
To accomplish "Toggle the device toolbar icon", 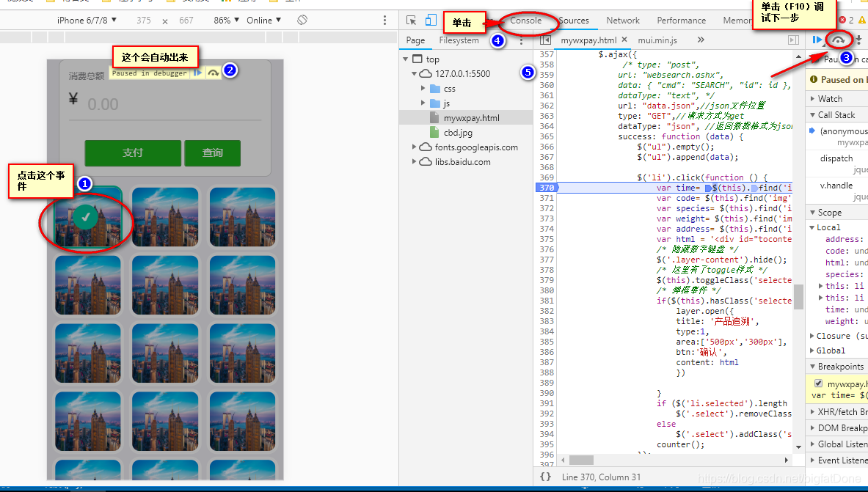I will click(431, 21).
